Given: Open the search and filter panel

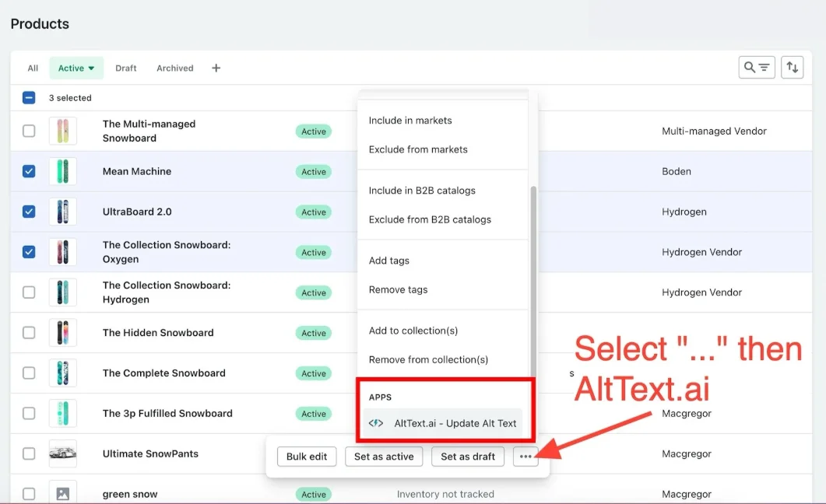Looking at the screenshot, I should [756, 67].
